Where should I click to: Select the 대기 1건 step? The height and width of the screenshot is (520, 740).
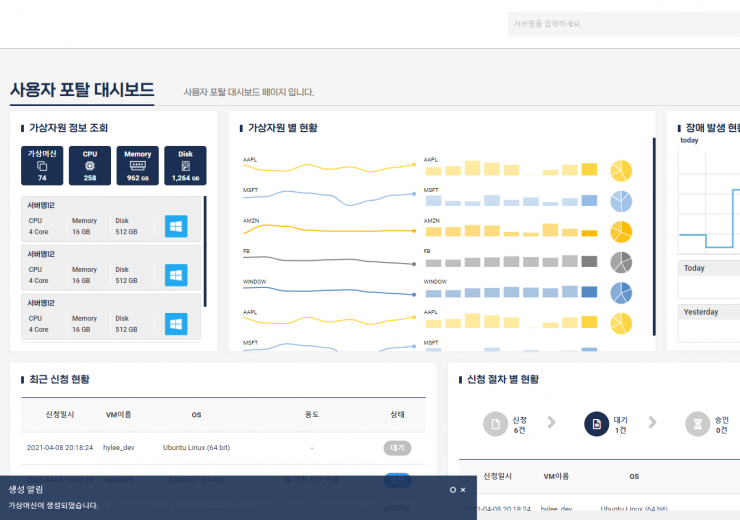click(596, 425)
